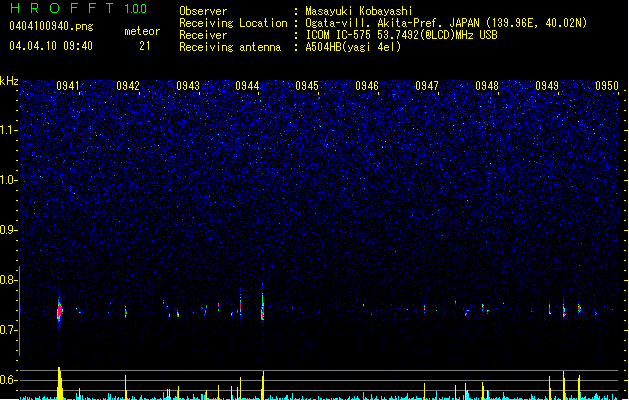The width and height of the screenshot is (629, 400).
Task: Click the meteor echo just after 0949
Action: (x=564, y=310)
